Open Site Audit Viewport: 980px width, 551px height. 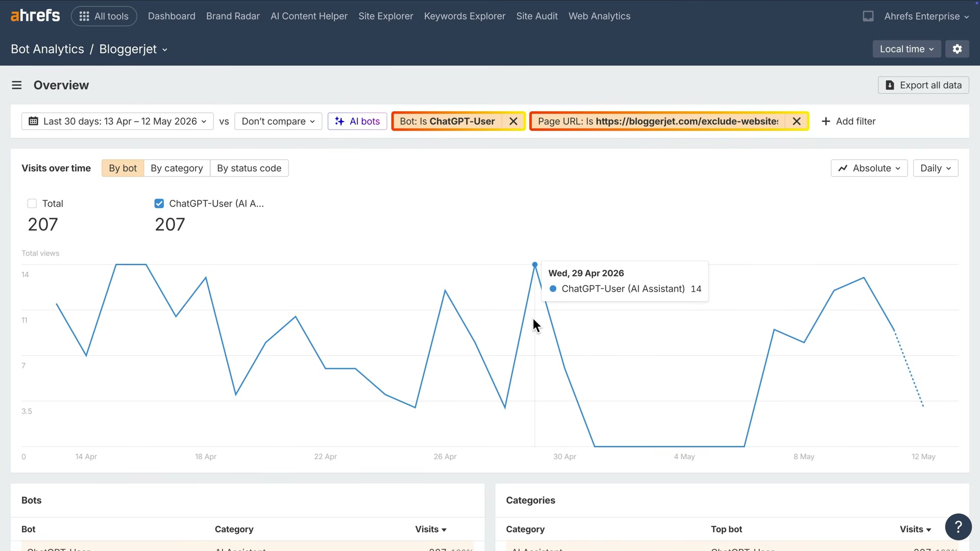tap(537, 16)
